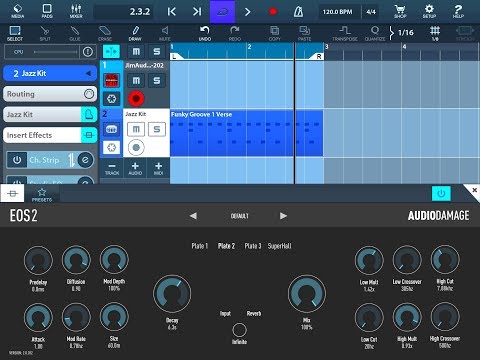Solo the Jazz Kit track
Screen dimensions: 480x360
(x=157, y=129)
